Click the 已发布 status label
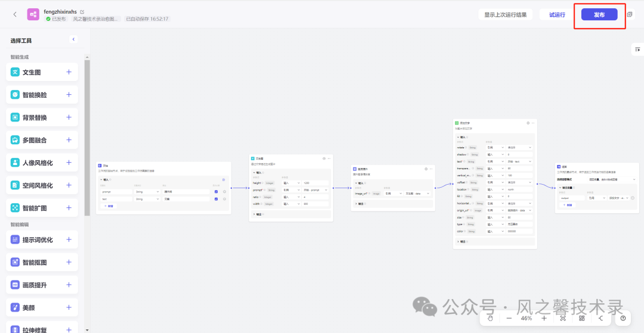Viewport: 644px width, 333px height. pyautogui.click(x=56, y=19)
